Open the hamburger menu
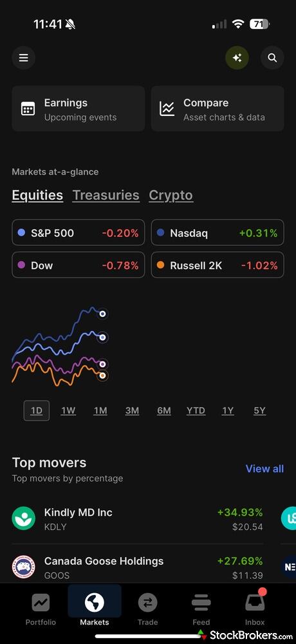Viewport: 296px width, 644px height. pyautogui.click(x=23, y=58)
